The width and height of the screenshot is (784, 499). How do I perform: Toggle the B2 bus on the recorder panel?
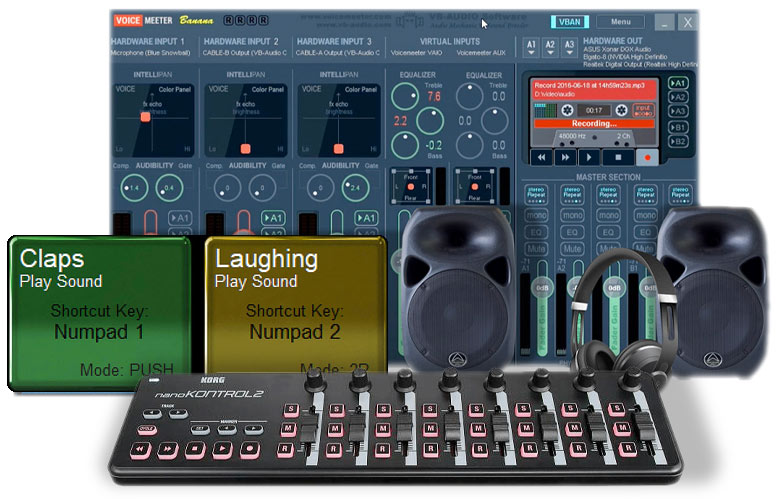point(678,142)
